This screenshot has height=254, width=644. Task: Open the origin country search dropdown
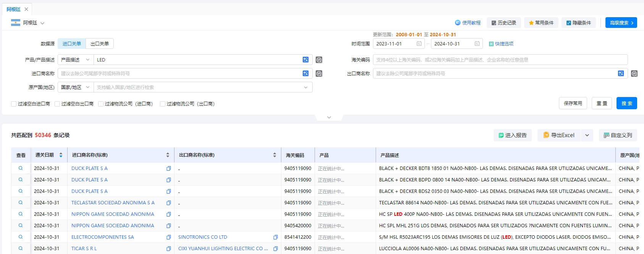click(x=203, y=87)
